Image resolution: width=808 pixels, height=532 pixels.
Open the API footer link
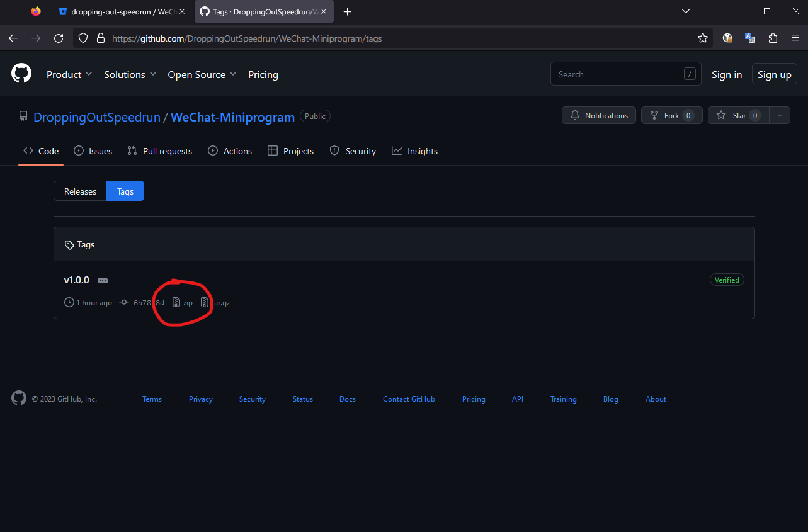pyautogui.click(x=518, y=399)
